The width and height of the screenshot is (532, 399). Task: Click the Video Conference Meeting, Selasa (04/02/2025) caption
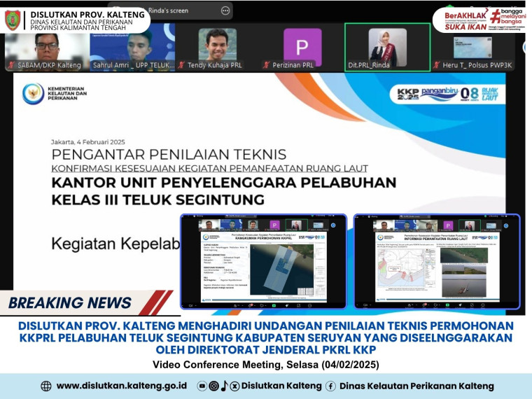(266, 365)
